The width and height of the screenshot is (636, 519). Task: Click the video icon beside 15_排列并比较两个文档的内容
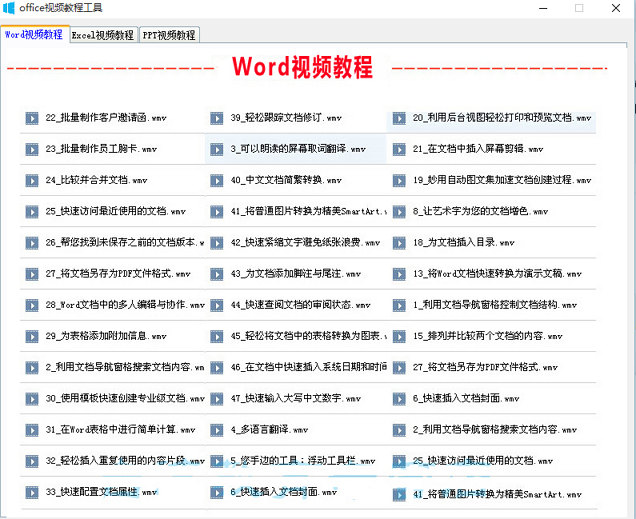tap(399, 336)
